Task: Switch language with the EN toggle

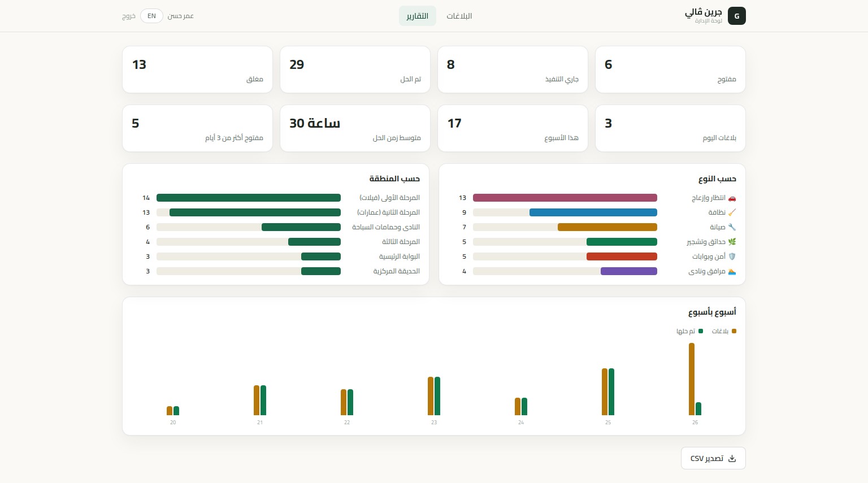Action: coord(151,16)
